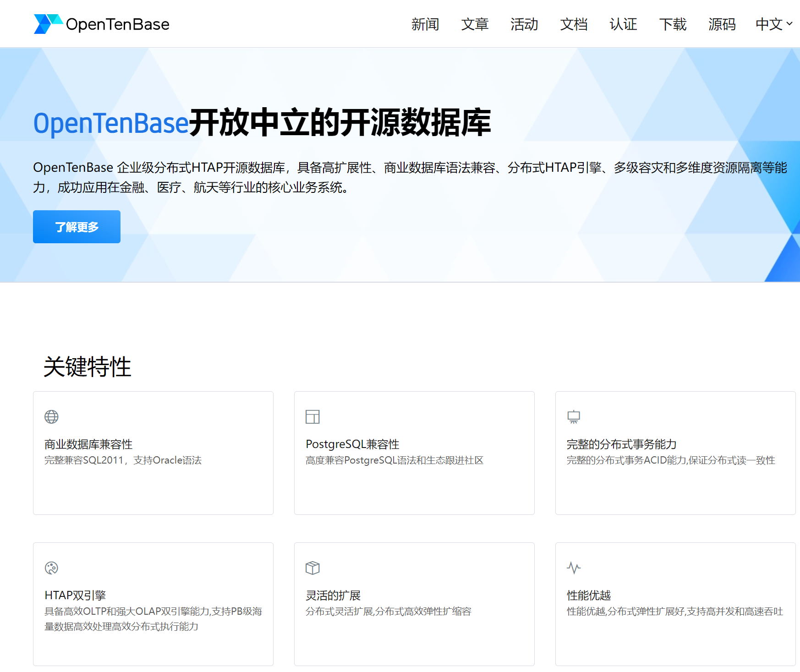
Task: Open the 新闻 menu item
Action: pos(425,24)
